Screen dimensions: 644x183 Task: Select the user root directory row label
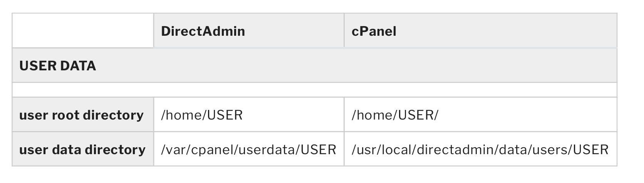(x=81, y=115)
